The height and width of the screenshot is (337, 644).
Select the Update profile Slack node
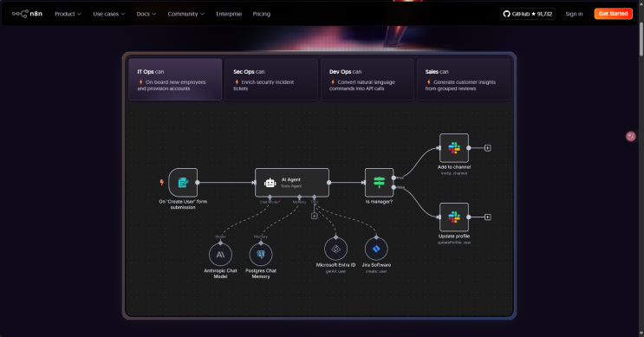[454, 217]
